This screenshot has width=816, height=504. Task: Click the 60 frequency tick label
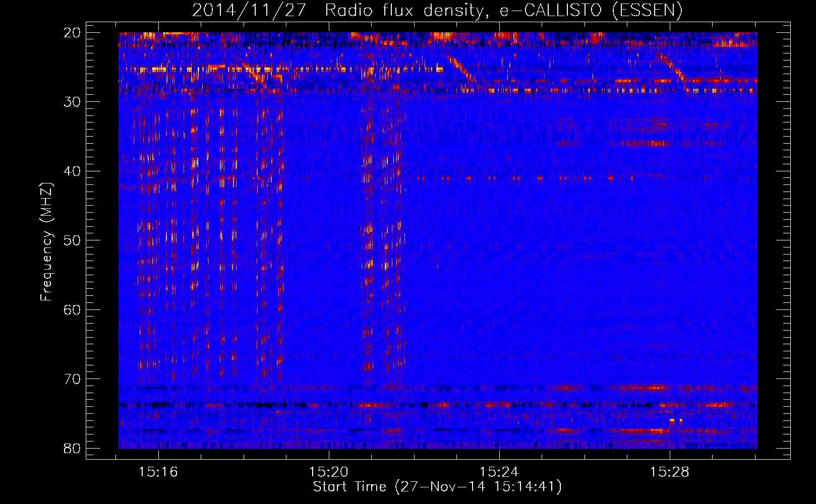(72, 309)
